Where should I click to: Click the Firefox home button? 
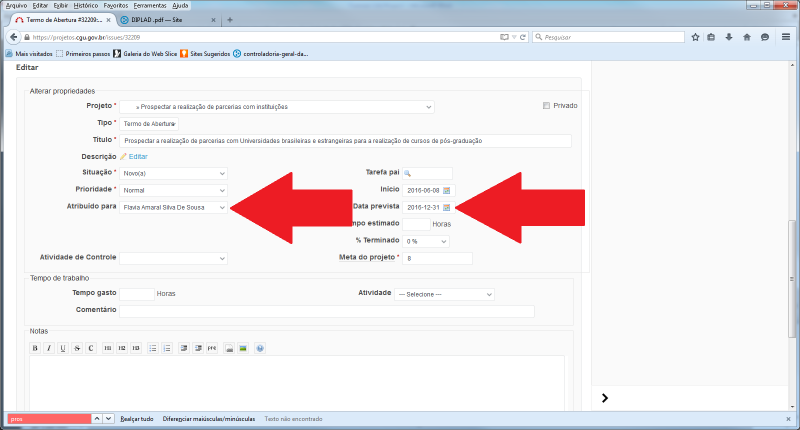[747, 37]
